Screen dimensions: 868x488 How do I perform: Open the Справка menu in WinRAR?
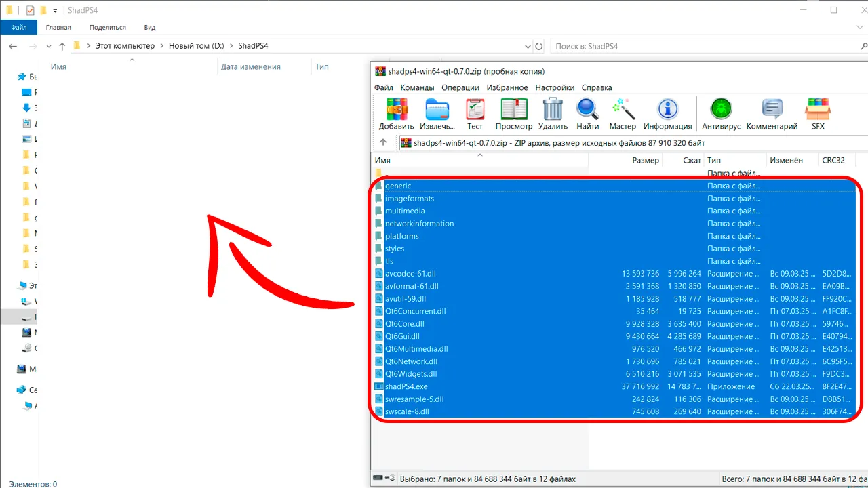(x=597, y=87)
